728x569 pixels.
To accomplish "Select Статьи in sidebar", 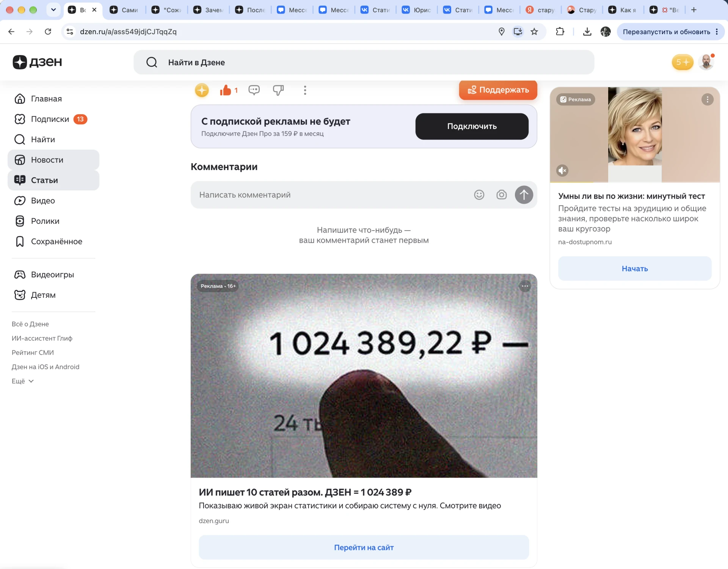I will 53,180.
